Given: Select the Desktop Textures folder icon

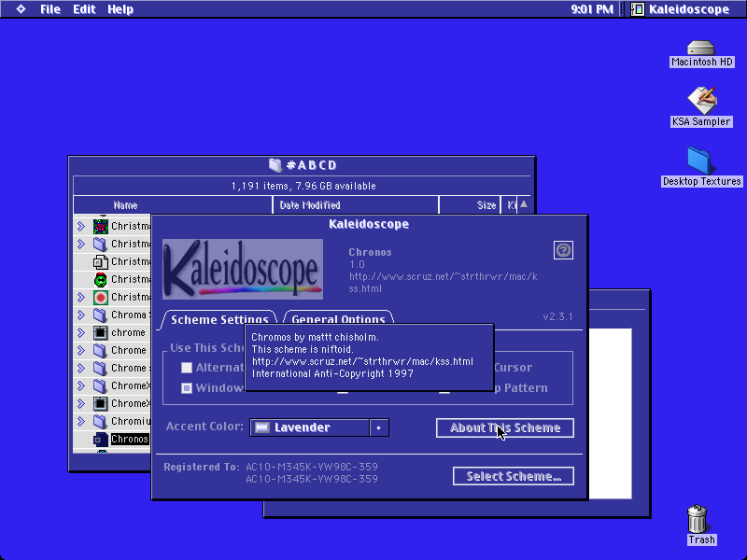Looking at the screenshot, I should coord(698,161).
